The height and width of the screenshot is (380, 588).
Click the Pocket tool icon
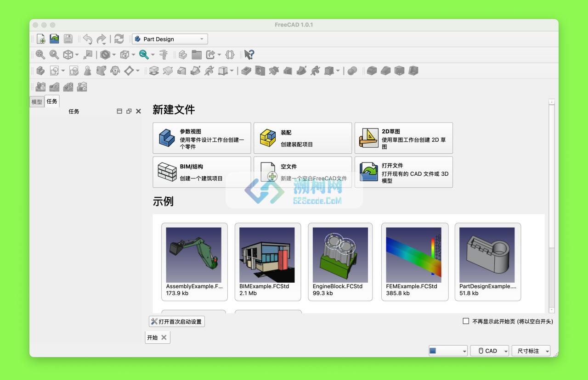pyautogui.click(x=246, y=71)
